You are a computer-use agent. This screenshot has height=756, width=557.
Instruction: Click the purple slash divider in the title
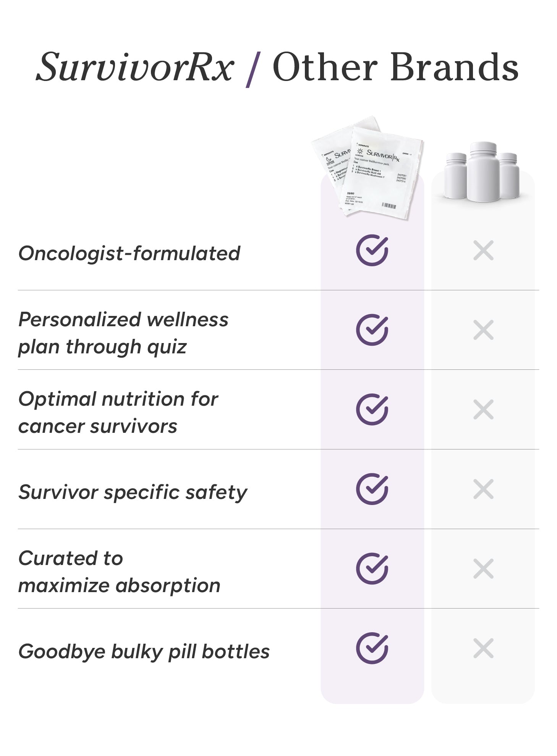[253, 69]
